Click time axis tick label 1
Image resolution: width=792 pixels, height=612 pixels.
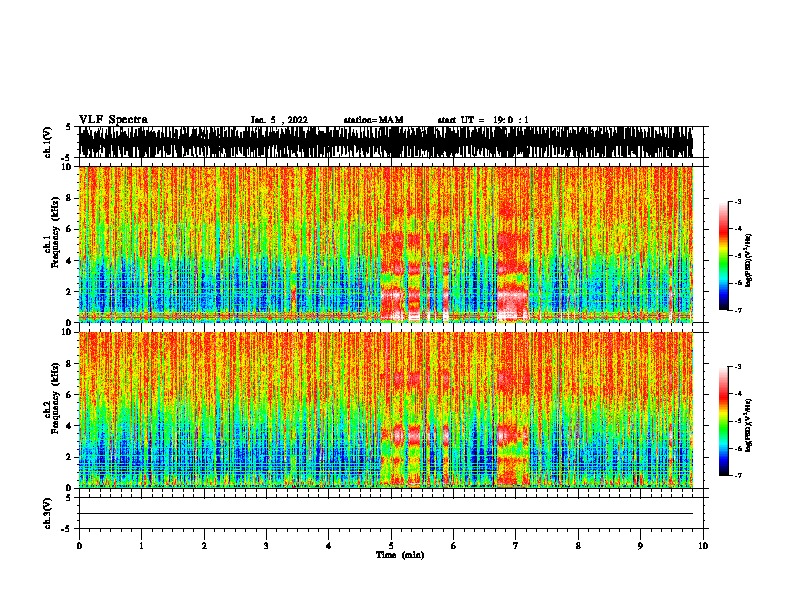coord(141,546)
